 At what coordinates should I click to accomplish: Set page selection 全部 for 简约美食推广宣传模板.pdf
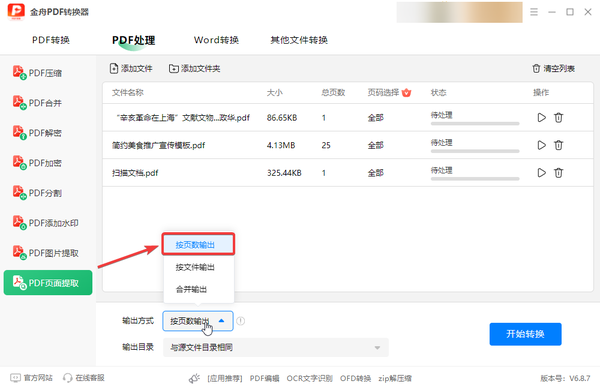375,145
